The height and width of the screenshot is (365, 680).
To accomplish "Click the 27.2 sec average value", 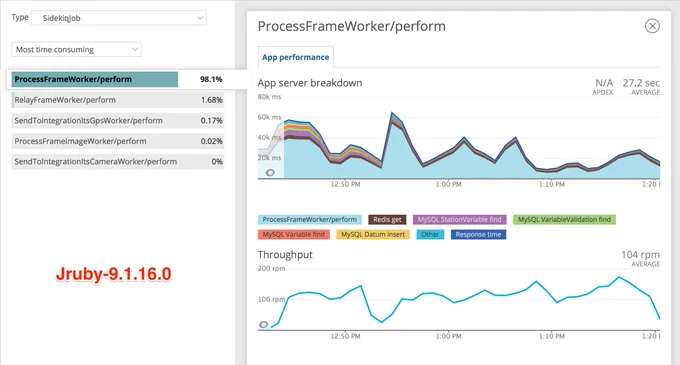I will tap(641, 83).
